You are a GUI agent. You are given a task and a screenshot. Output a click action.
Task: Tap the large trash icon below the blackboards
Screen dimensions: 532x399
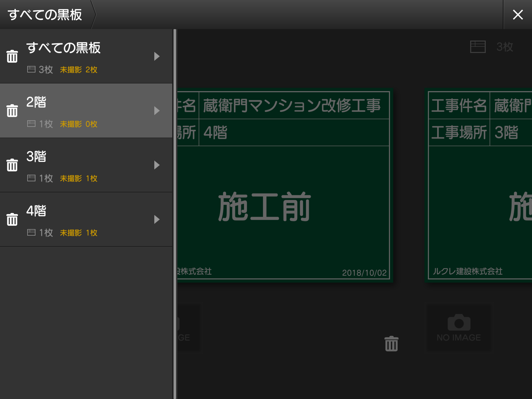[391, 344]
